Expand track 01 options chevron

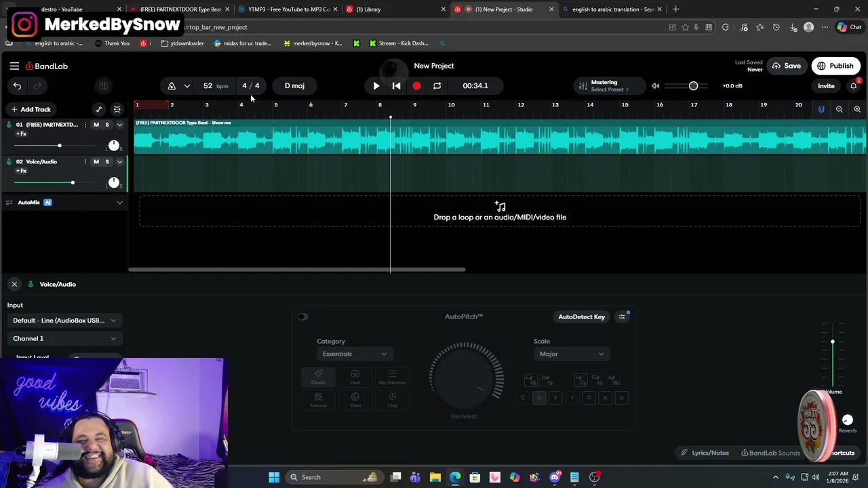click(x=119, y=125)
